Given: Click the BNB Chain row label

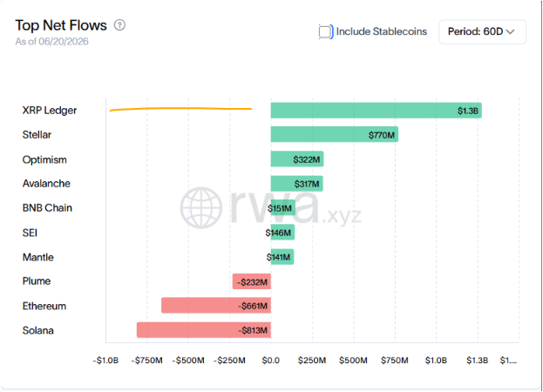Looking at the screenshot, I should click(47, 208).
